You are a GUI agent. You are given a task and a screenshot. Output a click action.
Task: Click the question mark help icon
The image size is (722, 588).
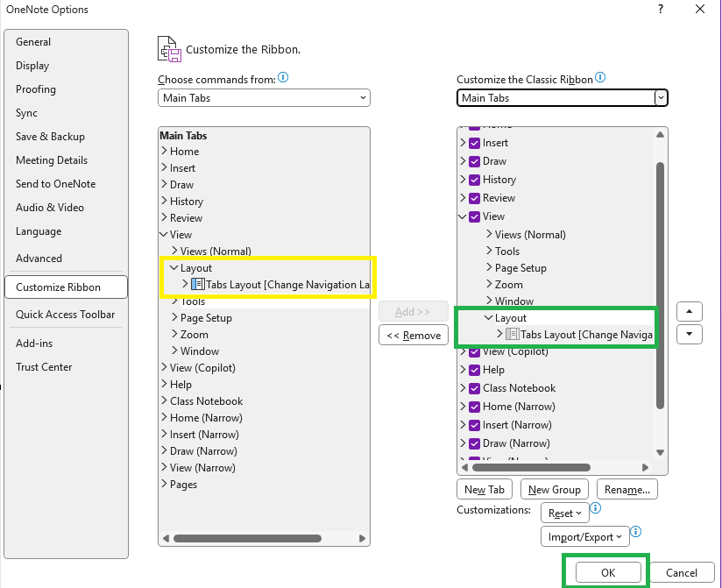tap(661, 10)
